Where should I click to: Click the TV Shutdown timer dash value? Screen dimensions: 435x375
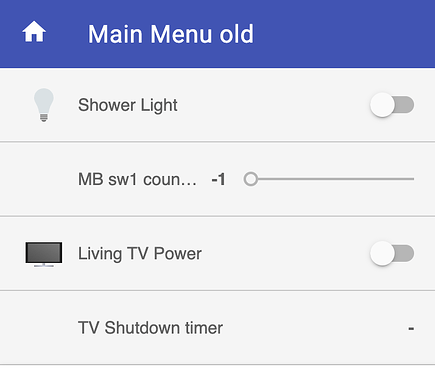pyautogui.click(x=411, y=328)
